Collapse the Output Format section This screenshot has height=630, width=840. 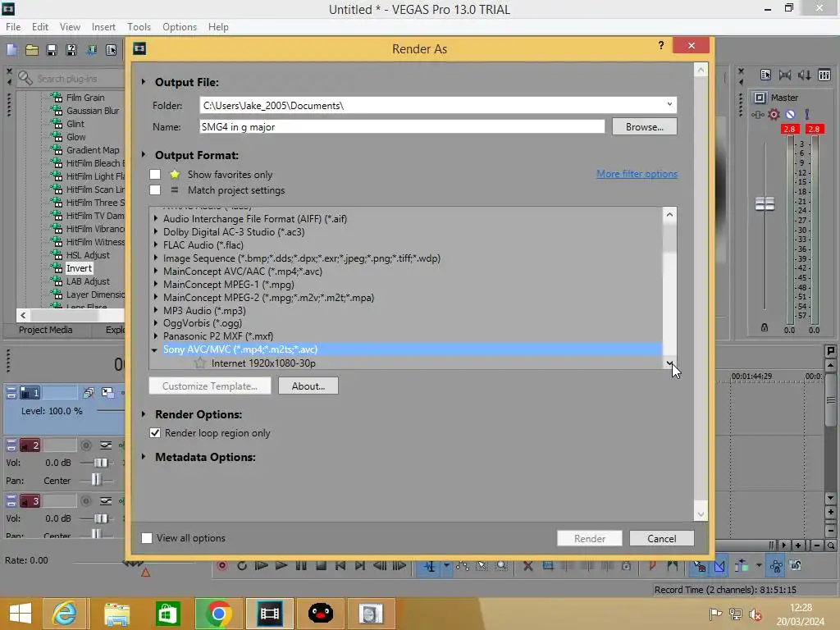point(143,155)
